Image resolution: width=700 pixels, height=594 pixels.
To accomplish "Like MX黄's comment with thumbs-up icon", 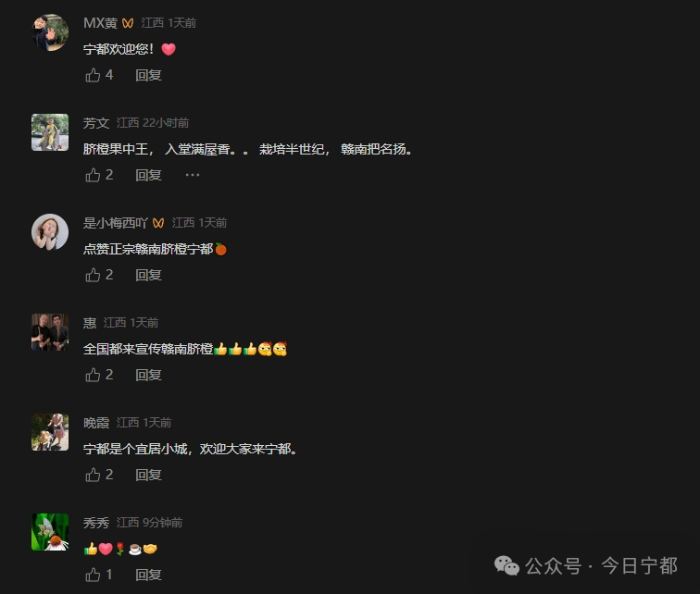I will pos(93,75).
